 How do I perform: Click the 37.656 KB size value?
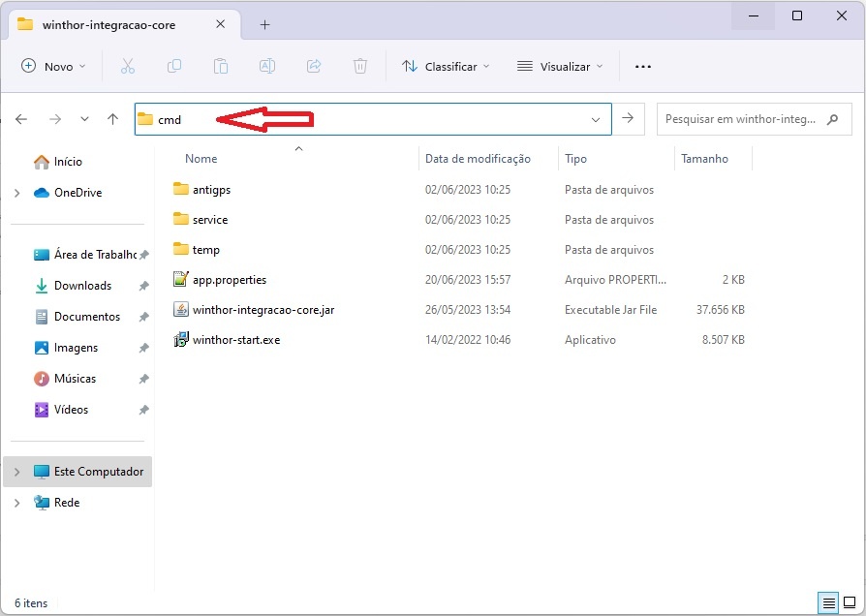(720, 309)
